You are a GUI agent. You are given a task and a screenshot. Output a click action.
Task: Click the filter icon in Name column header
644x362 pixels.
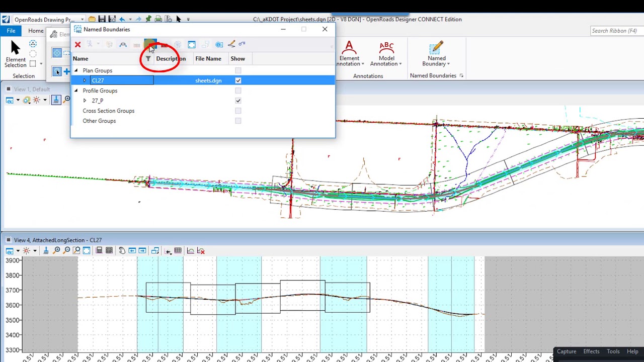click(x=148, y=59)
